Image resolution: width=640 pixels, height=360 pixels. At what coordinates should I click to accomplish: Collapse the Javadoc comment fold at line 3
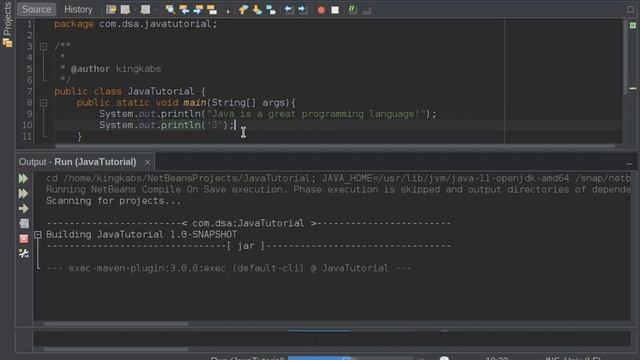pyautogui.click(x=43, y=47)
